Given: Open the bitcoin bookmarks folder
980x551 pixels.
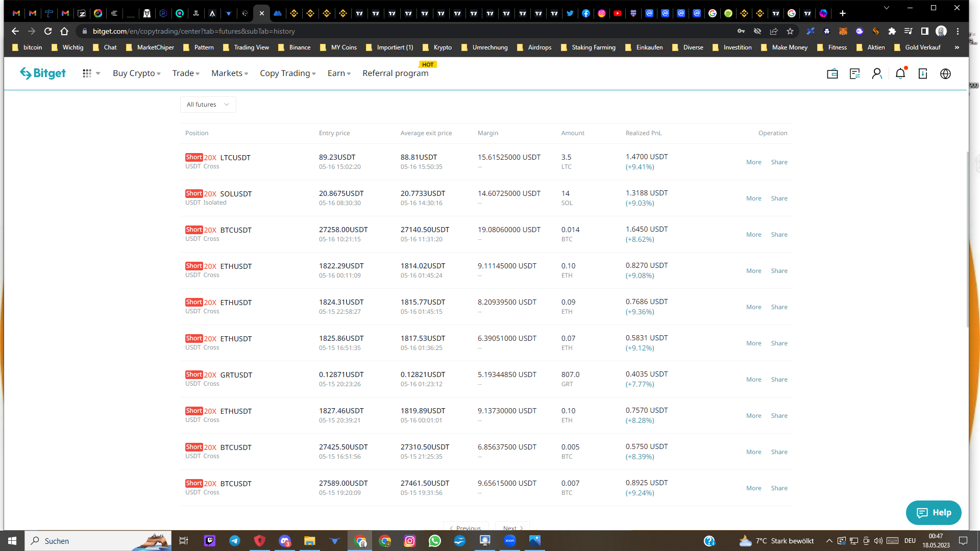Looking at the screenshot, I should (x=27, y=47).
